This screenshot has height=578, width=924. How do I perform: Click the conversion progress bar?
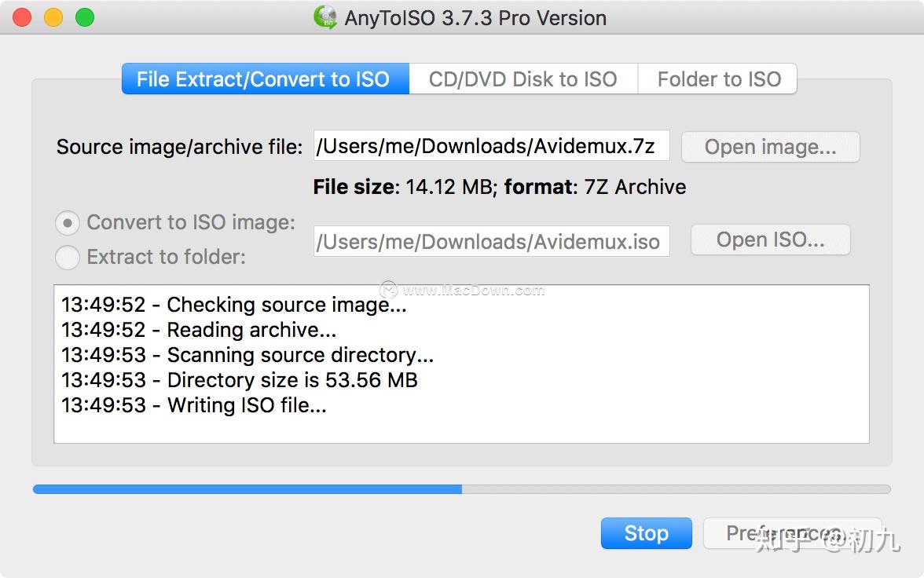point(462,488)
